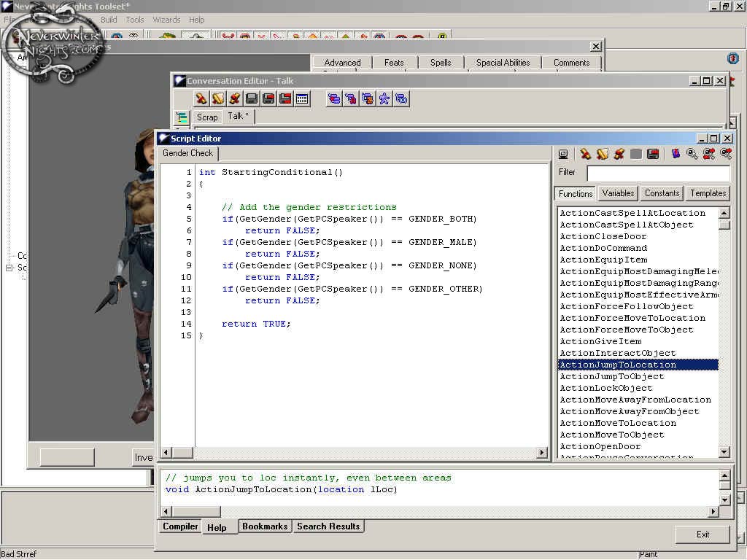Viewport: 747px width, 560px height.
Task: Select ActionOpenDoor in the functions list
Action: [x=600, y=446]
